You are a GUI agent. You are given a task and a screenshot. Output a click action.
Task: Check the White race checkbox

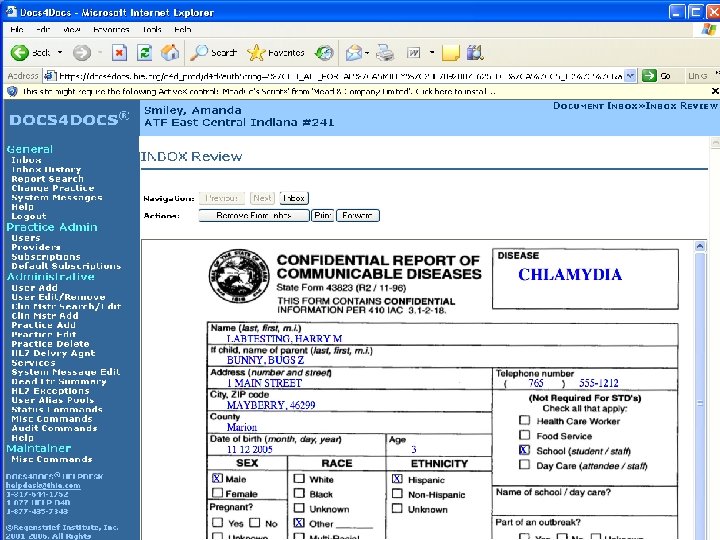tap(299, 478)
